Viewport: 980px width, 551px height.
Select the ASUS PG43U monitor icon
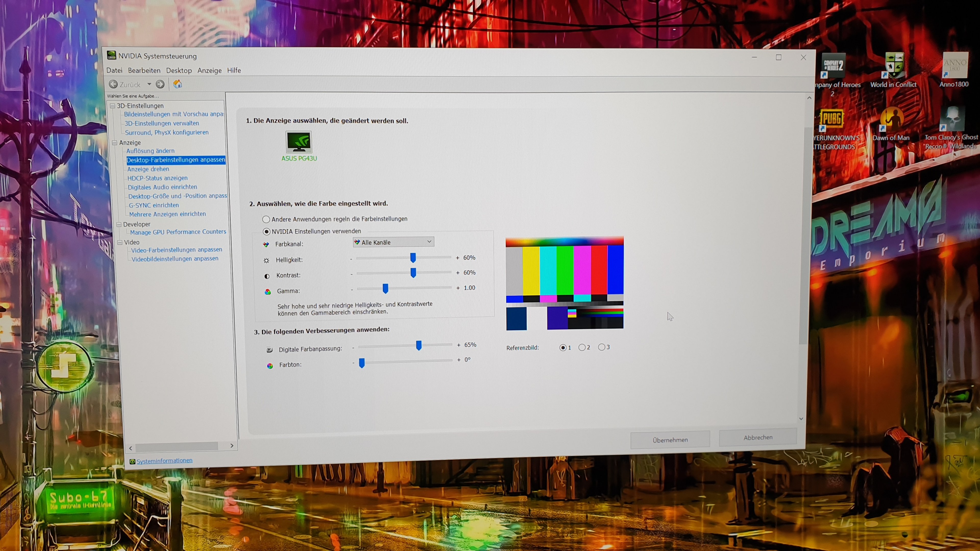click(x=299, y=142)
